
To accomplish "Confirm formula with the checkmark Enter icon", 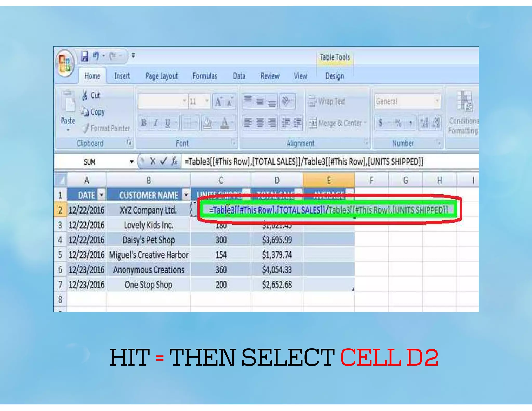I will (163, 162).
